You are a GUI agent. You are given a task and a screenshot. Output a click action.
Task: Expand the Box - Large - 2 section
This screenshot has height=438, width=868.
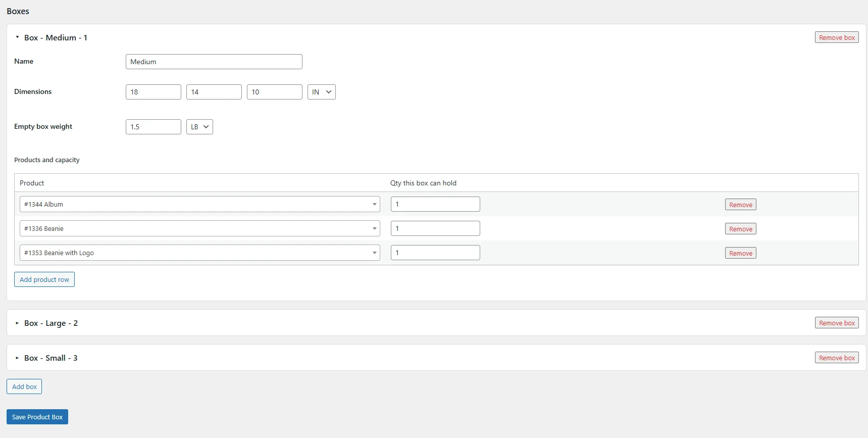[17, 323]
